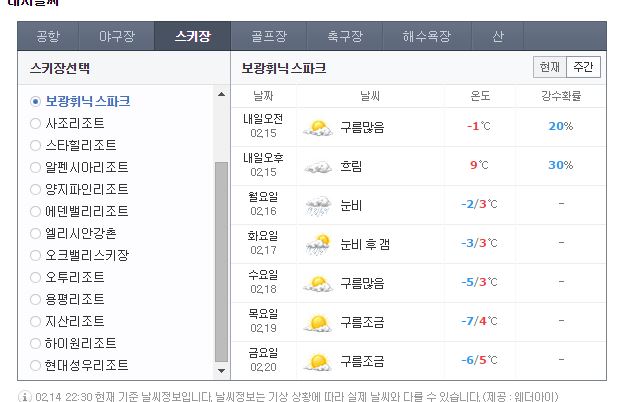The width and height of the screenshot is (623, 402).
Task: Click the 눈비 후 갬 weather text
Action: click(x=365, y=244)
